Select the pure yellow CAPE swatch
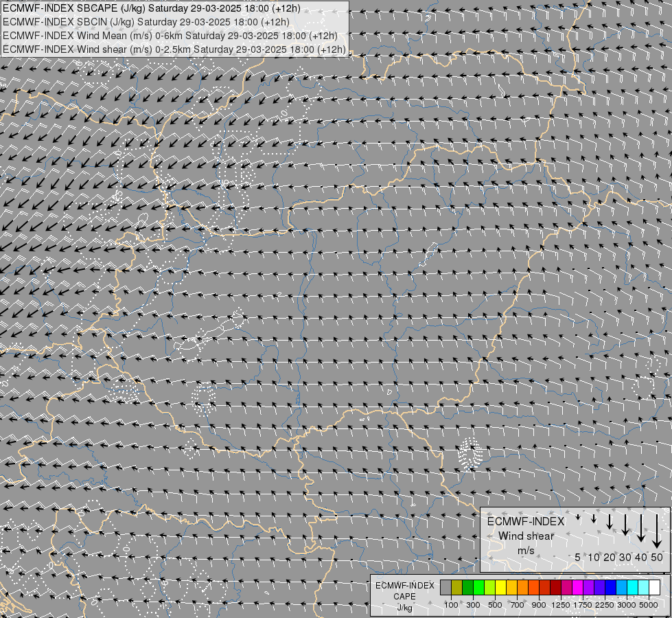 500,587
